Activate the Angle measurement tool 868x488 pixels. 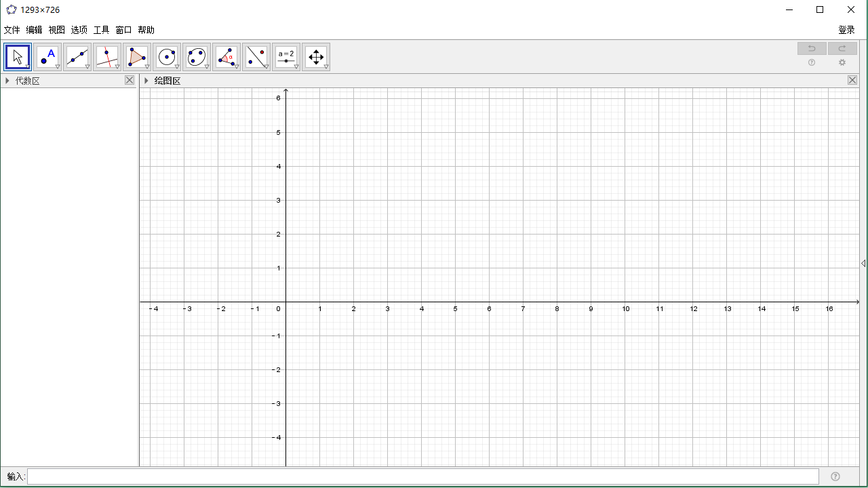point(226,56)
